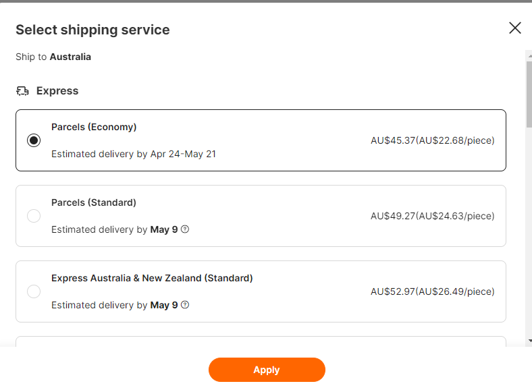Viewport: 532px width, 392px height.
Task: Click the Parcels (Standard) option title
Action: (94, 202)
